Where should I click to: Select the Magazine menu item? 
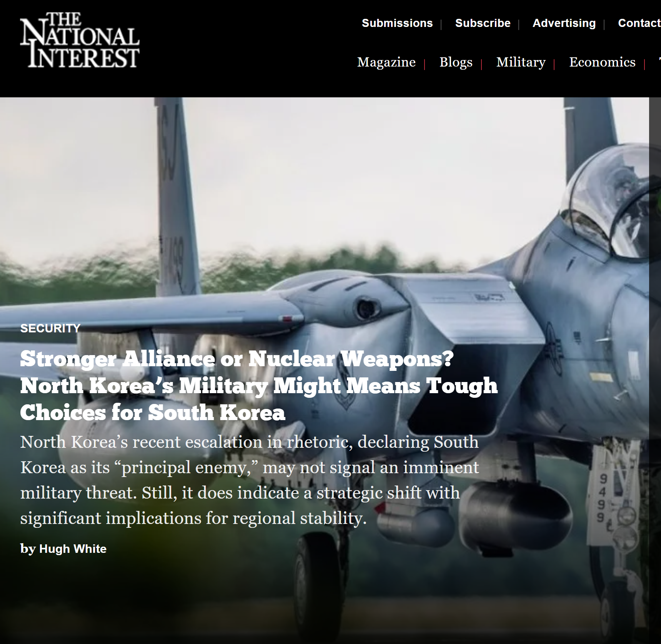[x=386, y=62]
